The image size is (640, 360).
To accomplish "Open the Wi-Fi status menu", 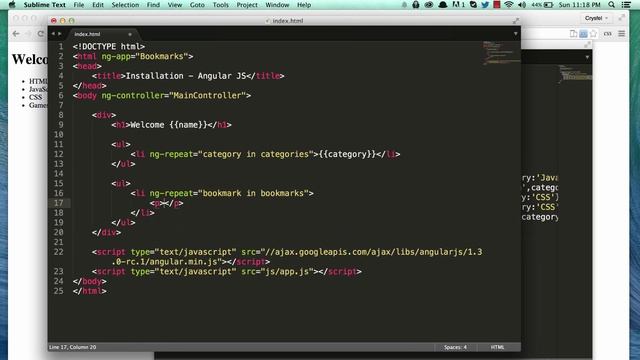I will (509, 5).
